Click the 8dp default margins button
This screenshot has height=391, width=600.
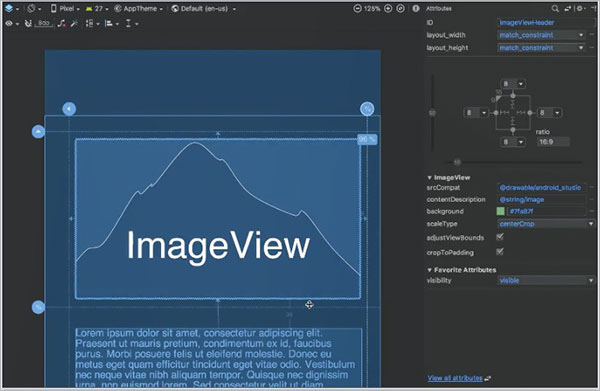[x=44, y=24]
